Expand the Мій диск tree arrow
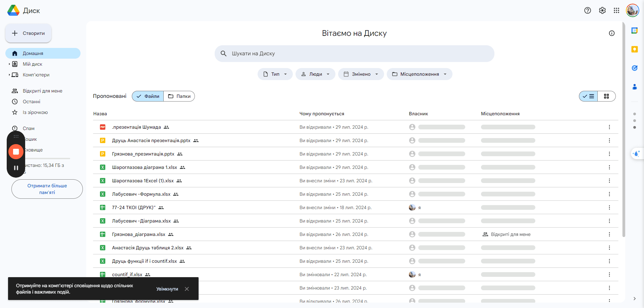The height and width of the screenshot is (308, 644). tap(9, 64)
